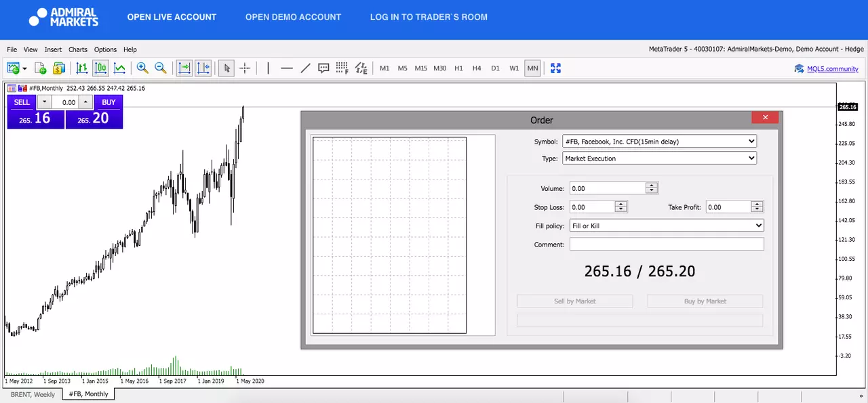The height and width of the screenshot is (403, 868).
Task: Decrease one-click trading volume
Action: (x=44, y=102)
